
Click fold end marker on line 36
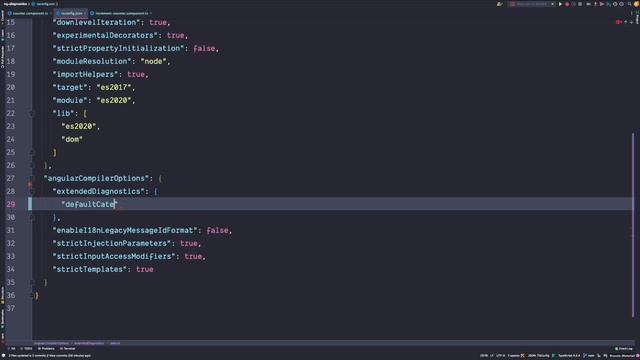[31, 296]
